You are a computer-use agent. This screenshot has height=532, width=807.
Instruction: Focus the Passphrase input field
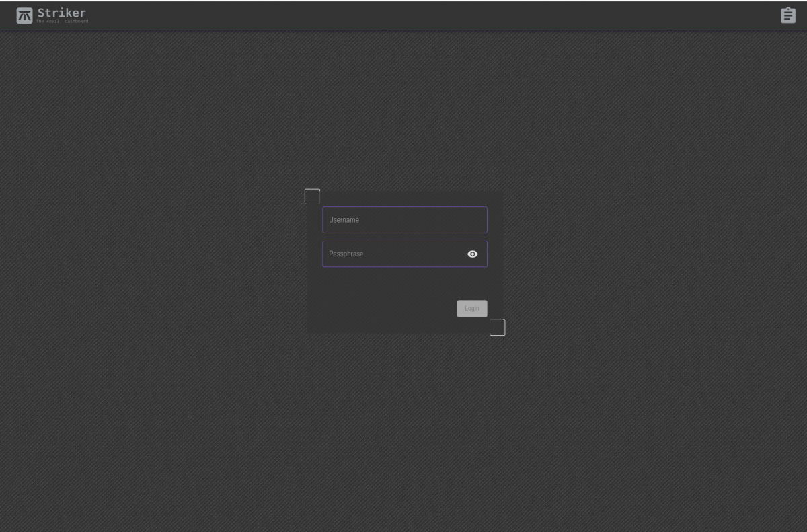390,254
